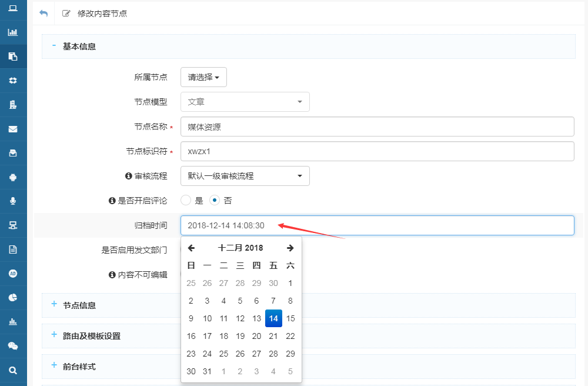Open the WeChat icon in sidebar
This screenshot has height=386, width=588.
coord(13,346)
